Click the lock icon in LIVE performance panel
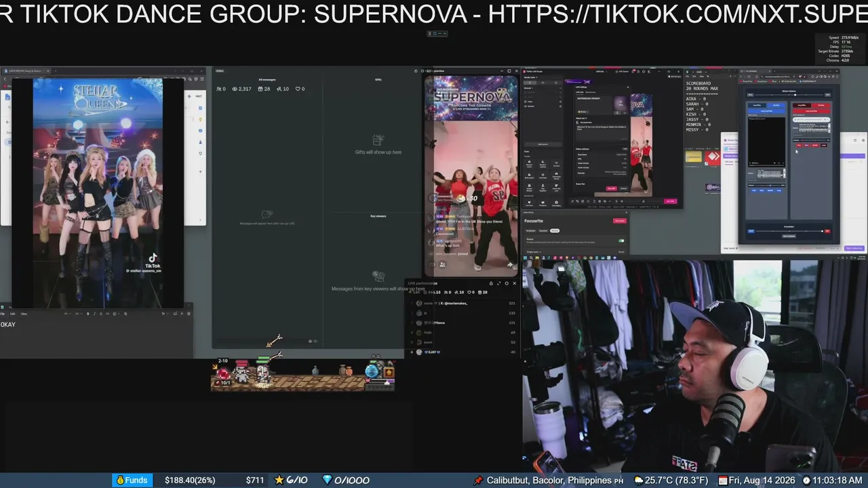 tap(491, 283)
